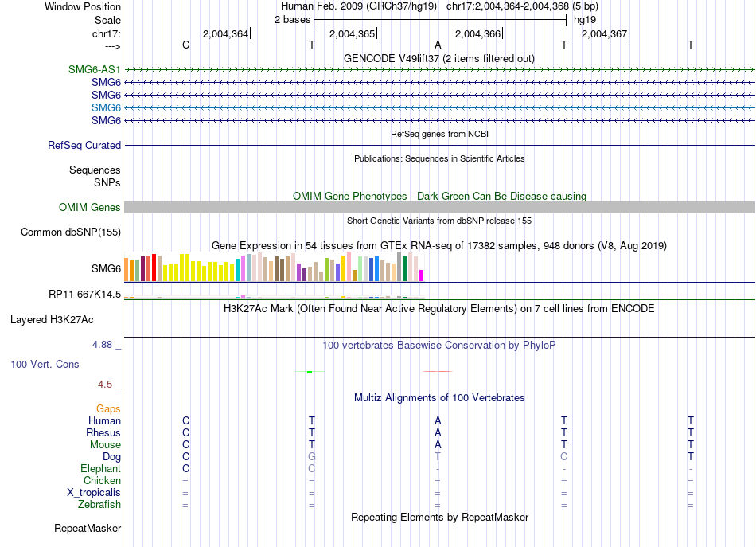756x547 pixels.
Task: Click the red PhyloP conservation bar
Action: point(438,371)
